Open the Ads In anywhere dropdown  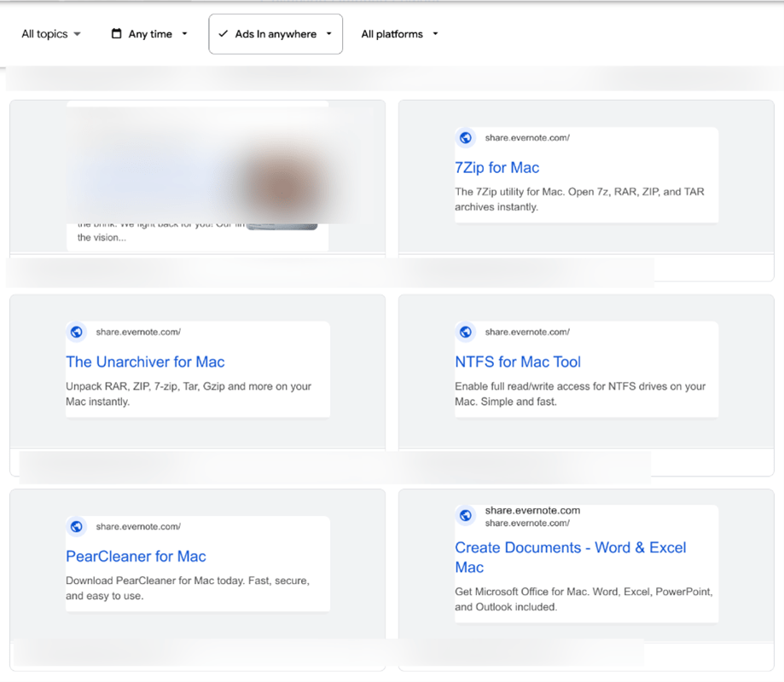pos(275,34)
